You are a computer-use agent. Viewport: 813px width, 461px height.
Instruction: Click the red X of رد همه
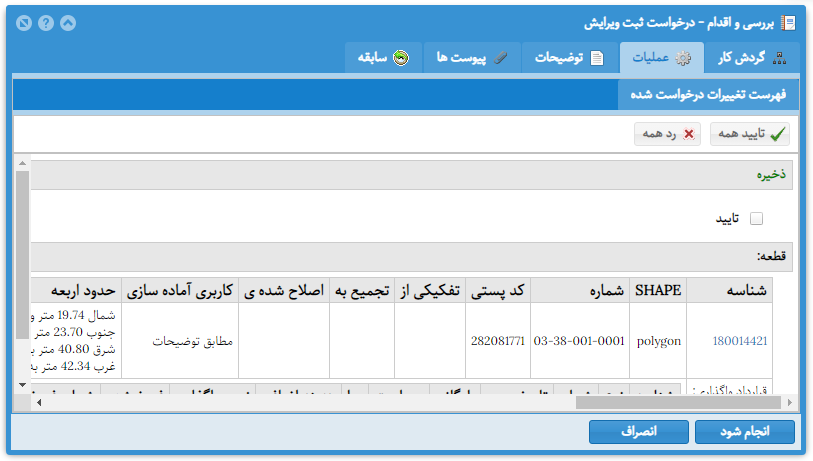point(689,134)
